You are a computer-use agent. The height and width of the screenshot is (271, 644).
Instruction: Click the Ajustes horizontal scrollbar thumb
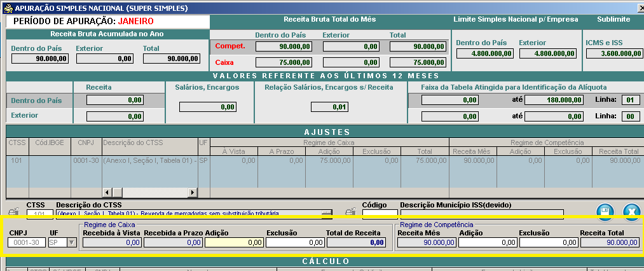pyautogui.click(x=118, y=193)
